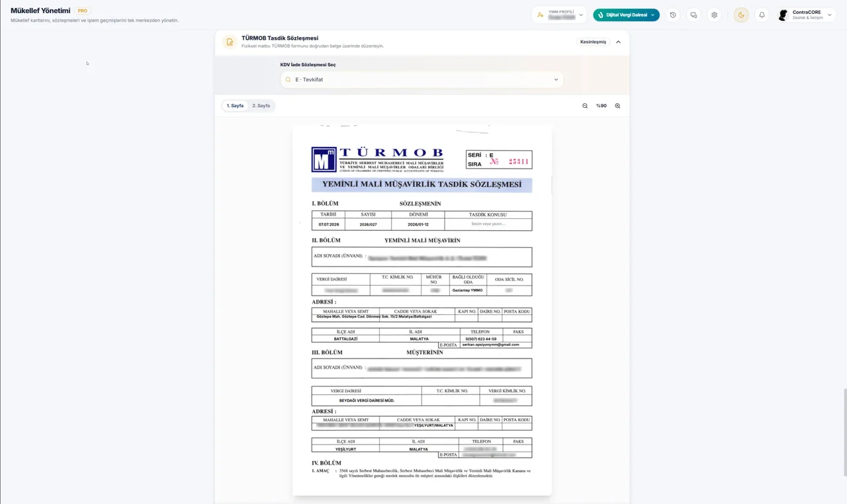Click the serial number 23311
847x504 pixels.
(x=518, y=161)
